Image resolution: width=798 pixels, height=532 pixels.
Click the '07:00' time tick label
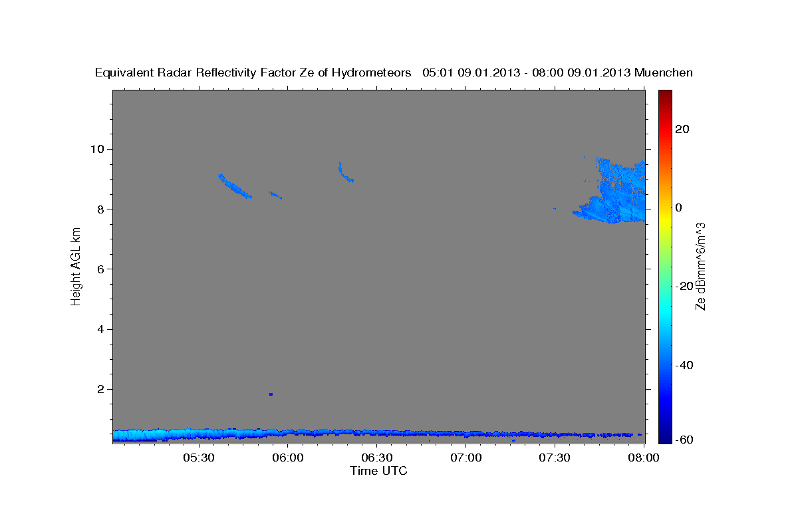[466, 458]
